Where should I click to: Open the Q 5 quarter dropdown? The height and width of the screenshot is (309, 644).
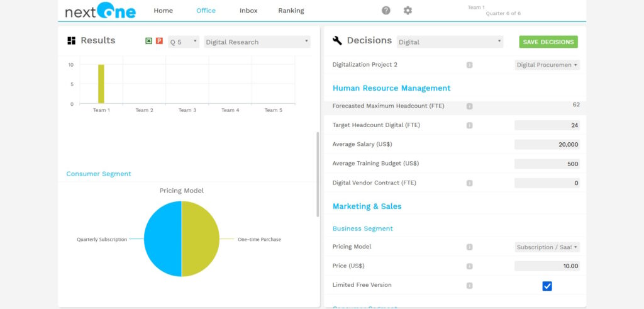tap(184, 42)
